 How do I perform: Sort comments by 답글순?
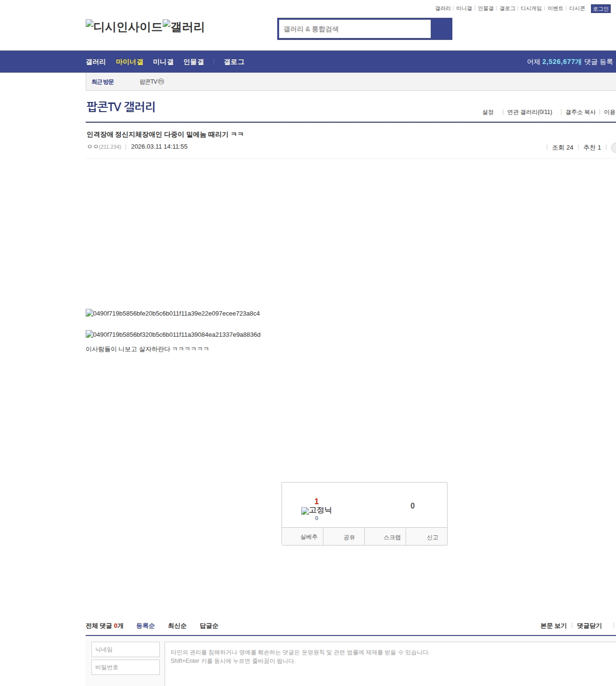tap(209, 626)
